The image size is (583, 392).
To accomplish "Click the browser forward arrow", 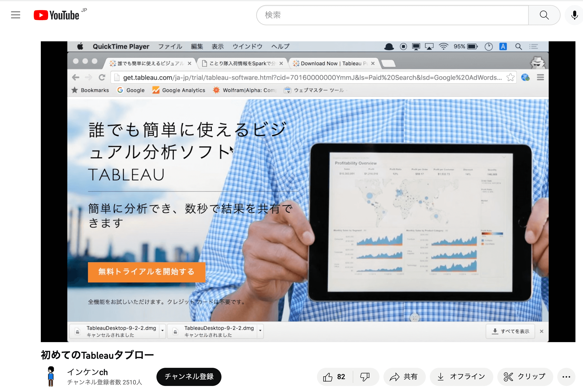I will pyautogui.click(x=88, y=77).
